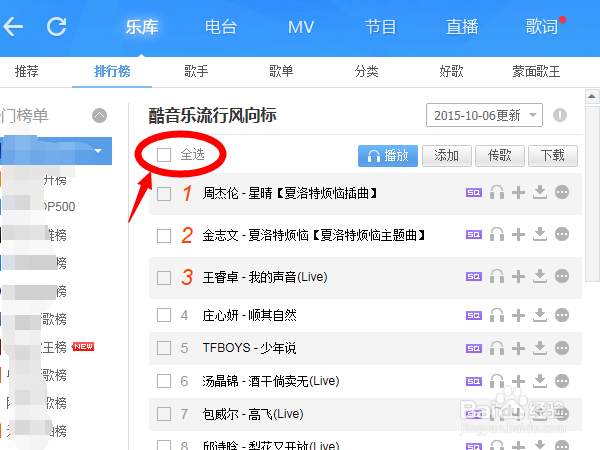
Task: Check the box for 金志文 - 夏洛特烦恼
Action: pos(164,236)
